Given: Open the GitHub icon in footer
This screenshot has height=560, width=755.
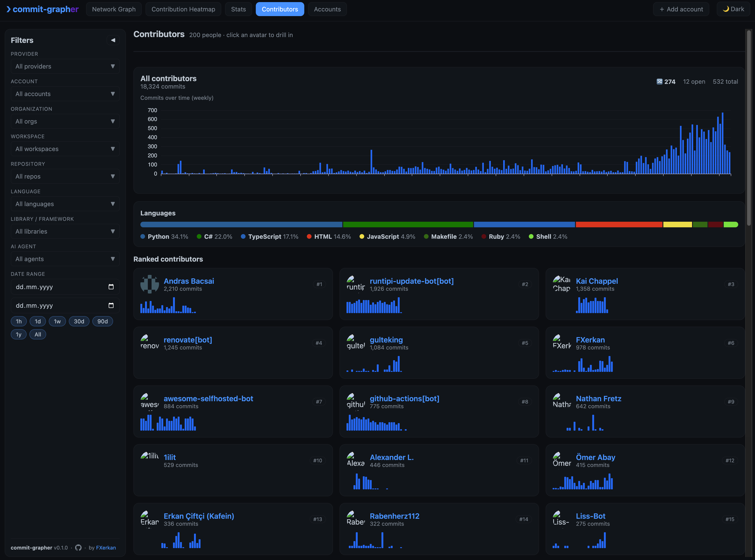Looking at the screenshot, I should (x=78, y=547).
